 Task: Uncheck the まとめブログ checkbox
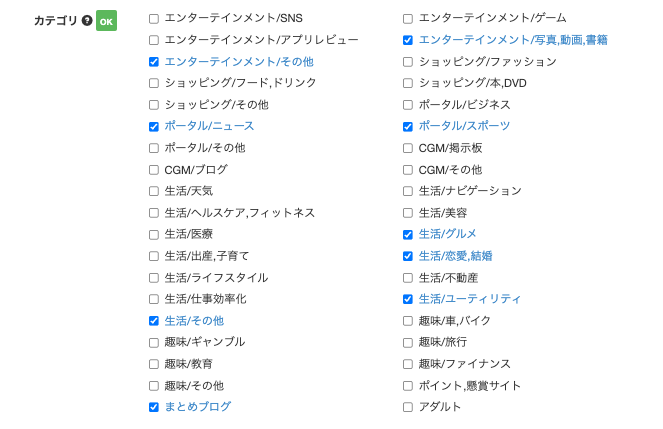pos(154,407)
